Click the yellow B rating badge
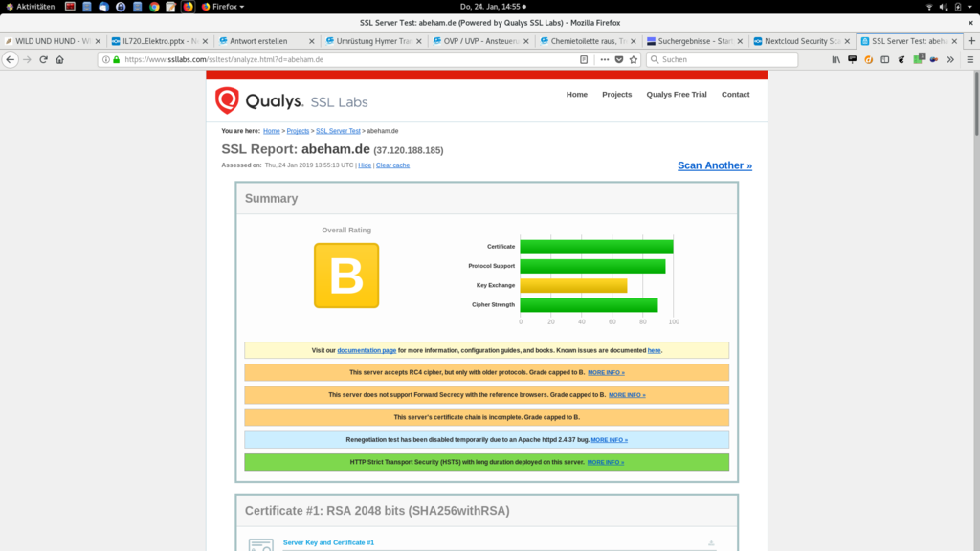 346,275
